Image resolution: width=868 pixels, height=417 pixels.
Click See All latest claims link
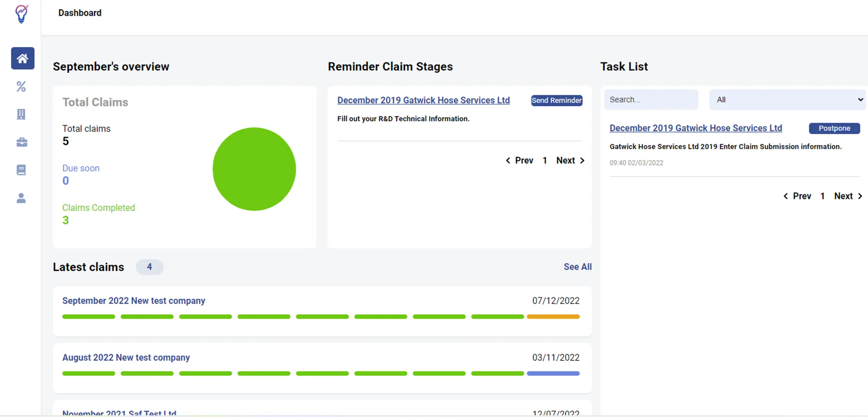click(x=577, y=267)
